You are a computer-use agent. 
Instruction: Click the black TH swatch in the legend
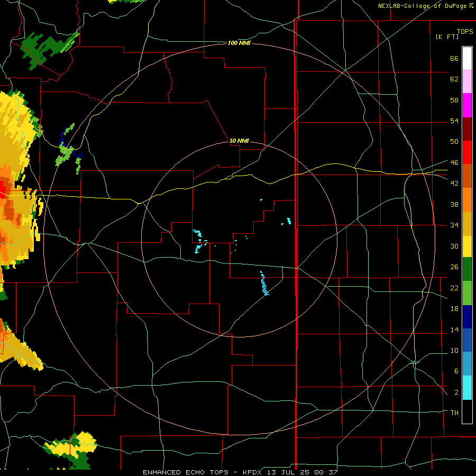467,411
